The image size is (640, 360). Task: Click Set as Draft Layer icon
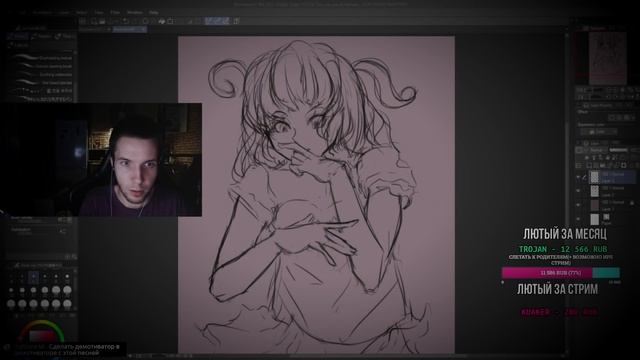601,158
